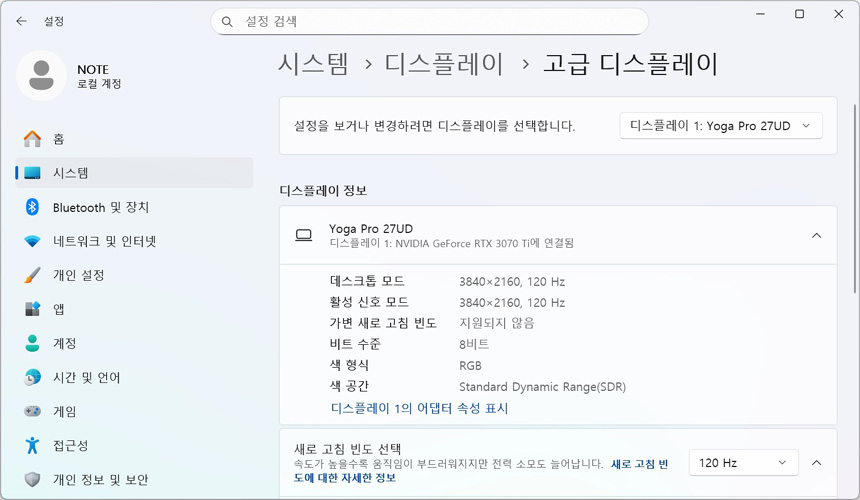Click the Bluetooth icon in sidebar

(33, 207)
